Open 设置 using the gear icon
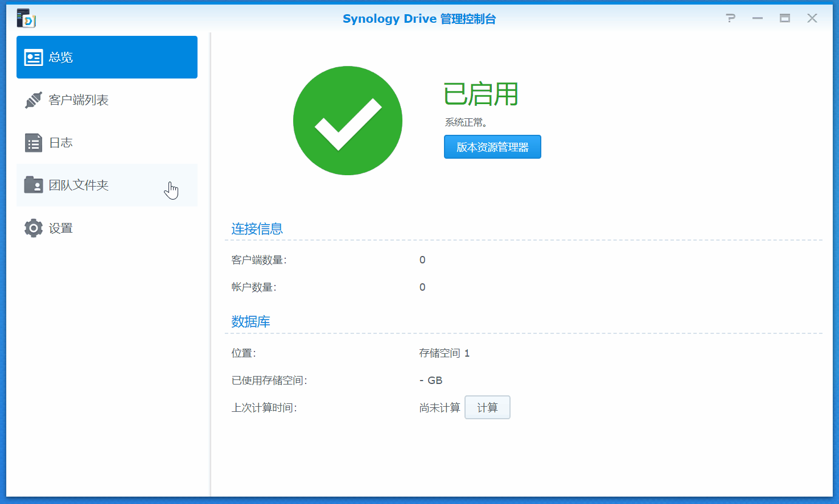This screenshot has width=839, height=504. (33, 228)
